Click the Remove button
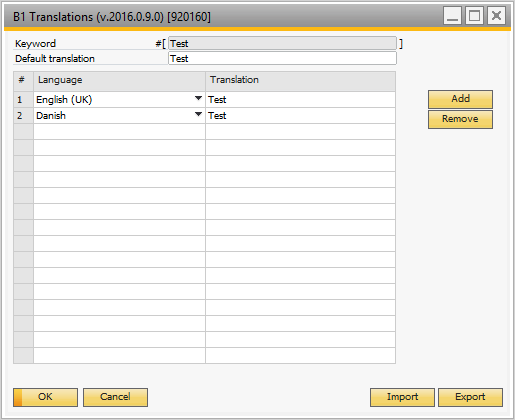The image size is (515, 420). point(460,119)
